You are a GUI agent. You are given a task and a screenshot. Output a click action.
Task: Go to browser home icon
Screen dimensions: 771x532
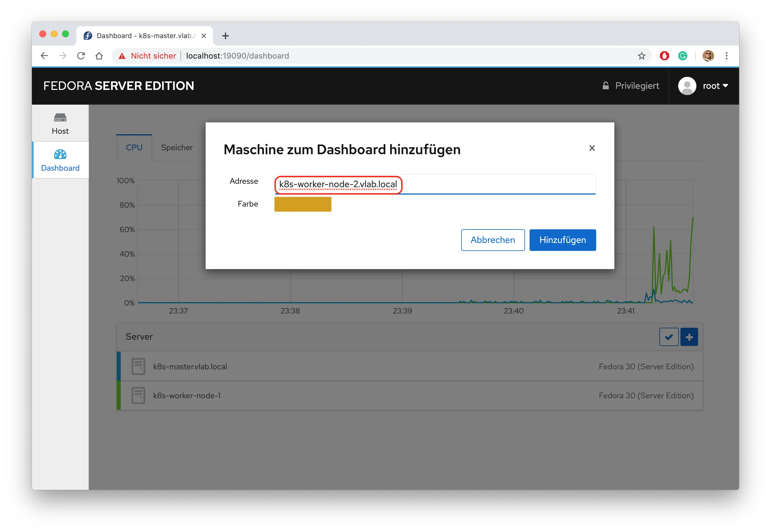pos(99,56)
